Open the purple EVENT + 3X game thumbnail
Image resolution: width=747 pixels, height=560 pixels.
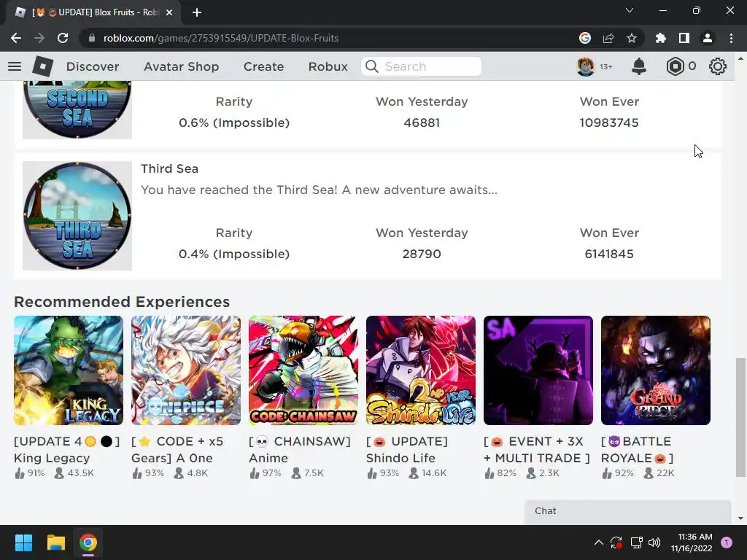pyautogui.click(x=538, y=370)
